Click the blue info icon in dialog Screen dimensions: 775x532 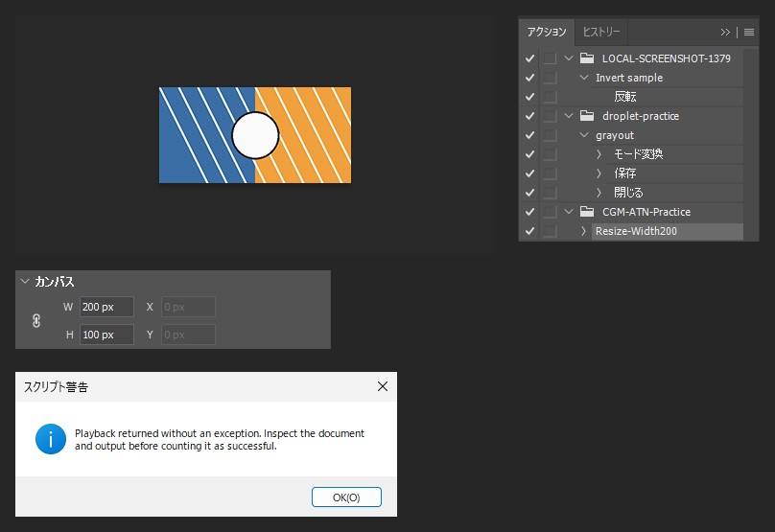tap(51, 439)
